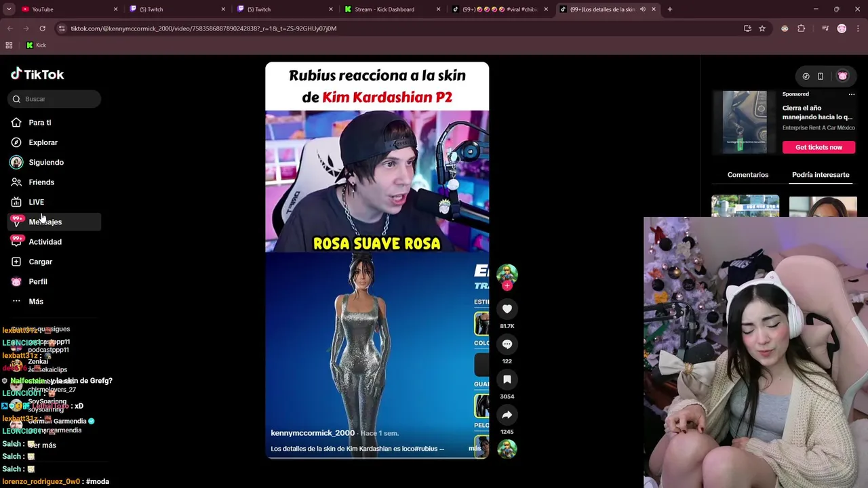Open Enterprise Rent A Car ad thumbnail
Screen dimensions: 868x488
745,122
